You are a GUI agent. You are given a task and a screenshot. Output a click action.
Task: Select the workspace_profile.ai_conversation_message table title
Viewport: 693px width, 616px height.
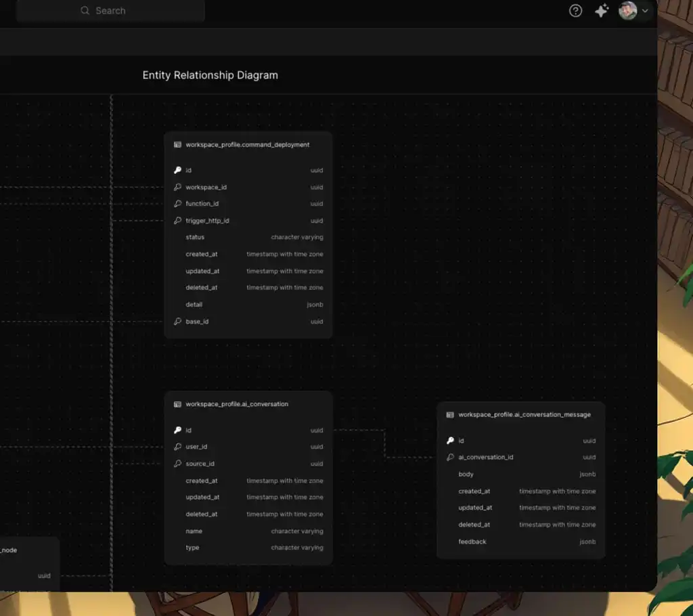[524, 415]
